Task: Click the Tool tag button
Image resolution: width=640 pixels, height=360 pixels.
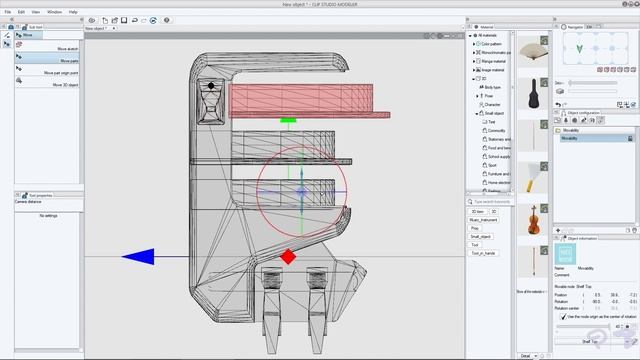Action: pyautogui.click(x=474, y=245)
